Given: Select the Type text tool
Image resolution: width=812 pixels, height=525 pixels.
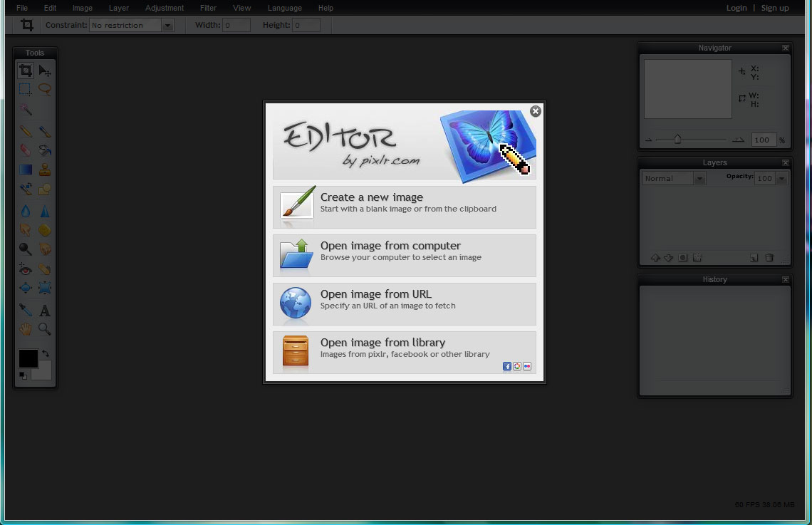Looking at the screenshot, I should pos(45,310).
